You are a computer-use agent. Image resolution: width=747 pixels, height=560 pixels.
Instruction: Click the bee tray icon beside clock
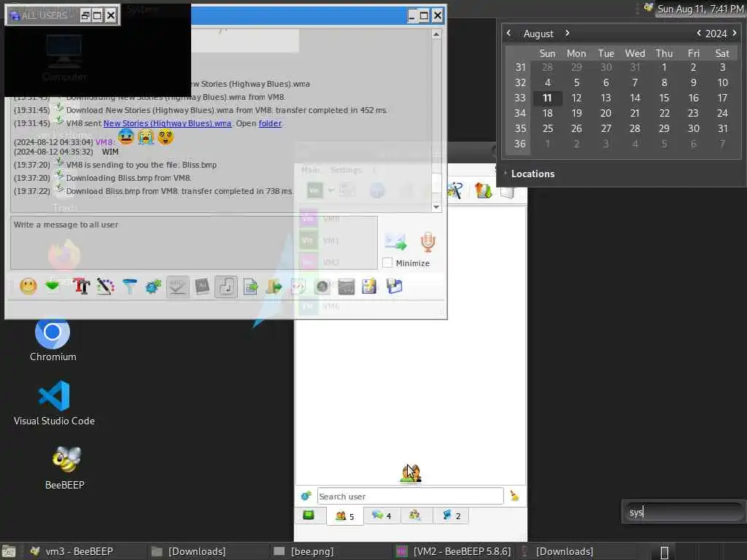pyautogui.click(x=648, y=7)
